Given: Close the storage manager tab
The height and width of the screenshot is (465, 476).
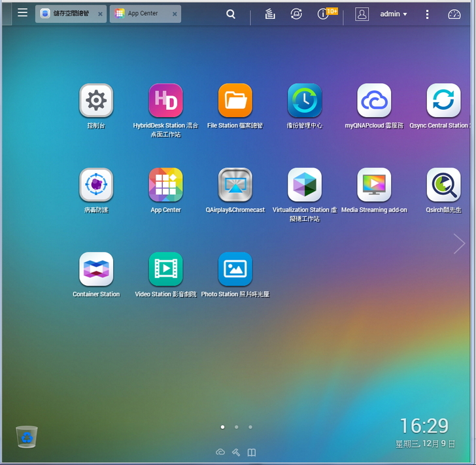Looking at the screenshot, I should [x=100, y=14].
